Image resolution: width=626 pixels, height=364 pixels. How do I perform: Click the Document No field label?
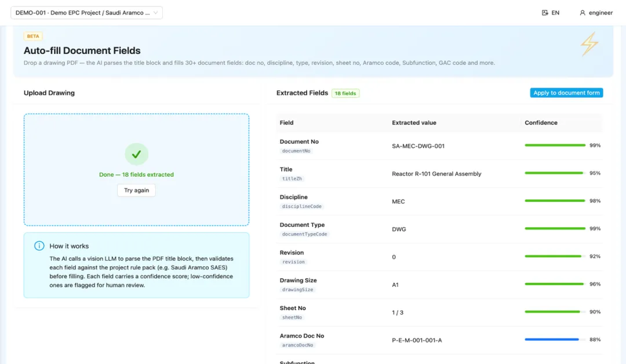(299, 141)
